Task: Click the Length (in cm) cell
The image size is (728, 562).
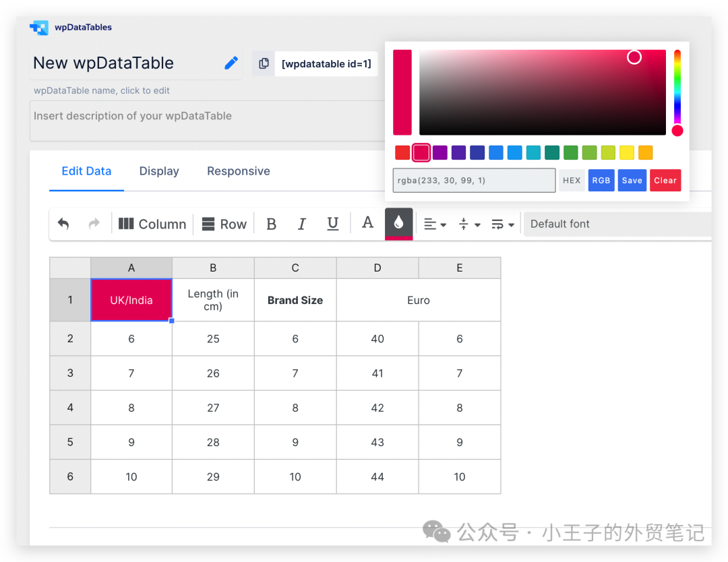Action: [213, 300]
